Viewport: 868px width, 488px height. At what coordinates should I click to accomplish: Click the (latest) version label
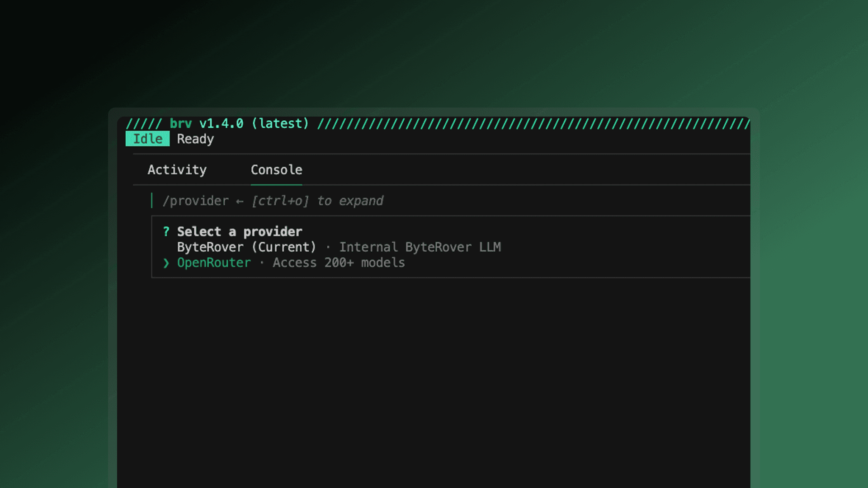point(280,123)
